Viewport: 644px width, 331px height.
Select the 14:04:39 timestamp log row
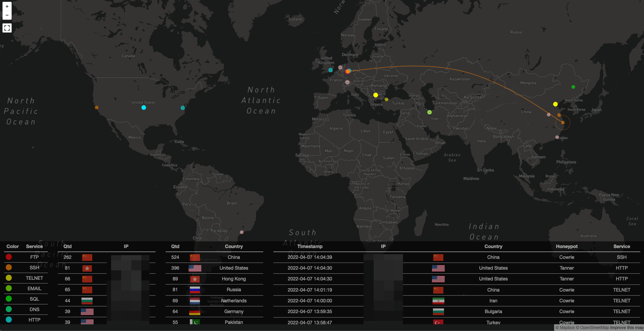pos(310,257)
